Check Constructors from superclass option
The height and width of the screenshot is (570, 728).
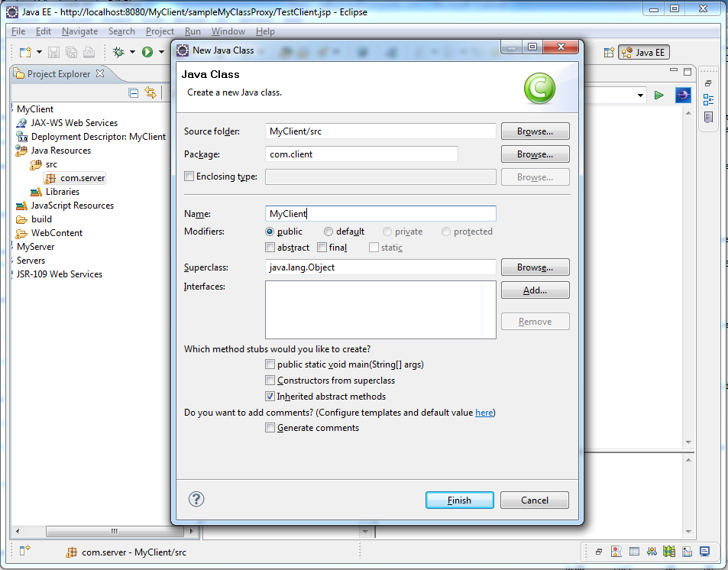click(x=270, y=380)
